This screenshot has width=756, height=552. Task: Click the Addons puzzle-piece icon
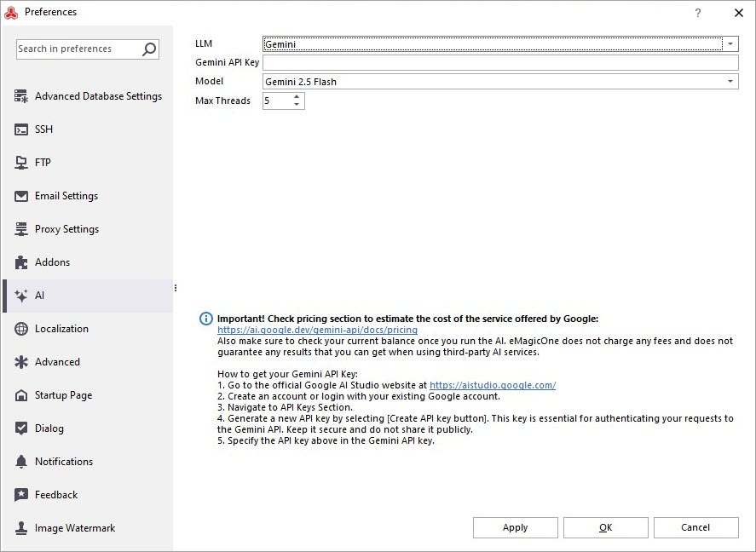coord(20,262)
